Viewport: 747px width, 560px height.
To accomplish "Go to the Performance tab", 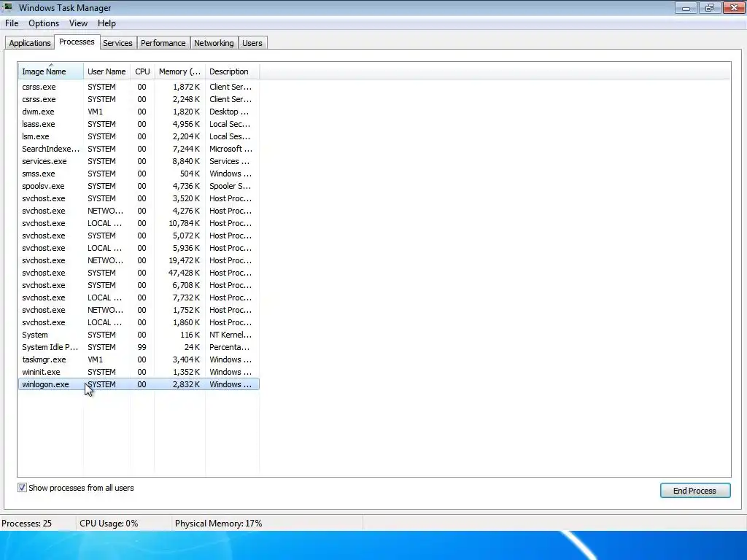I will (x=163, y=43).
